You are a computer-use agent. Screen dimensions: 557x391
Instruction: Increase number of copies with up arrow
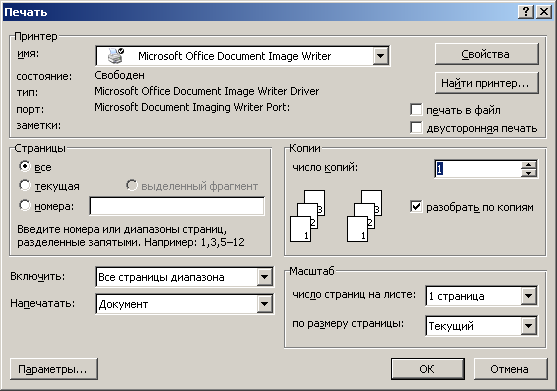529,165
